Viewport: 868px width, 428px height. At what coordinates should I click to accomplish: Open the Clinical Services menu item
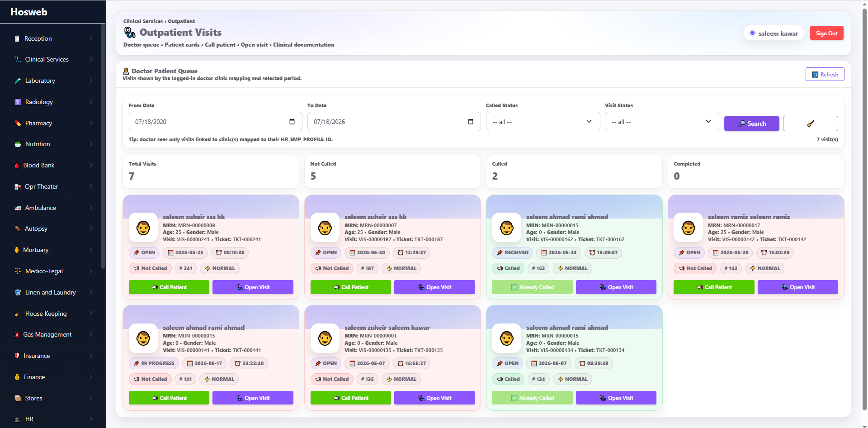pyautogui.click(x=53, y=59)
